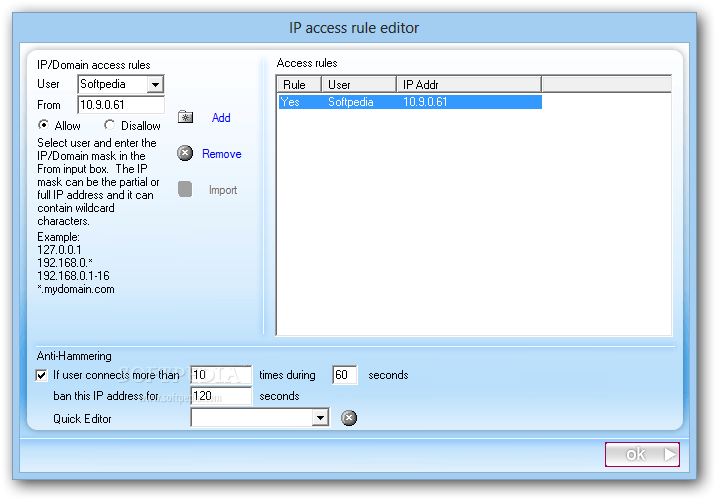Click the arrow icon on ok button
717x500 pixels.
click(669, 454)
